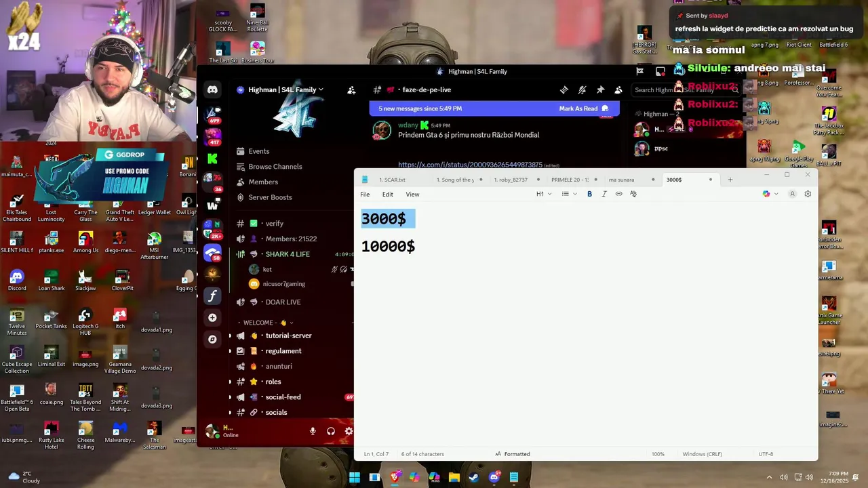Insert a link via Notepad toolbar

[618, 194]
